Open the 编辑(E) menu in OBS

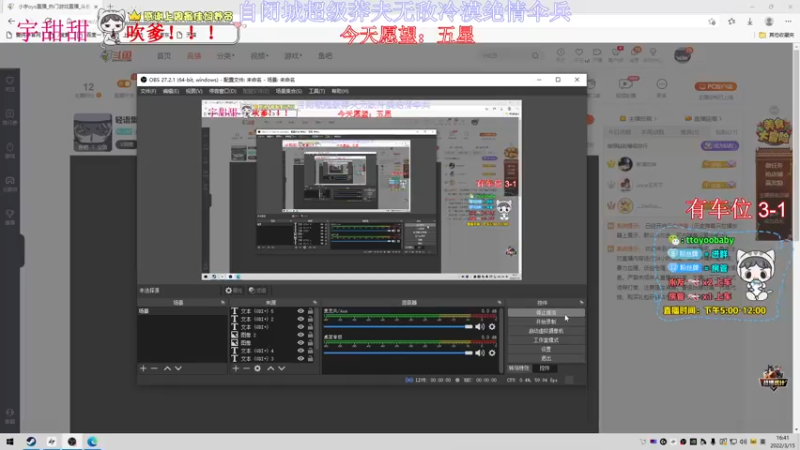[170, 91]
